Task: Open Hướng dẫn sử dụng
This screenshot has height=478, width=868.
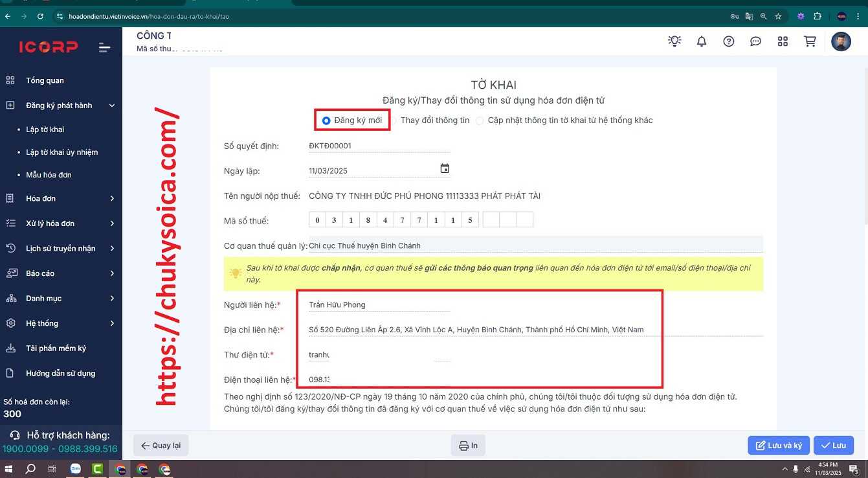Action: tap(61, 373)
